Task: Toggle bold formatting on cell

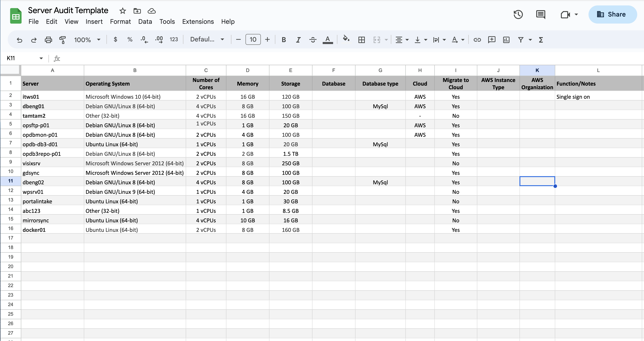Action: click(284, 40)
